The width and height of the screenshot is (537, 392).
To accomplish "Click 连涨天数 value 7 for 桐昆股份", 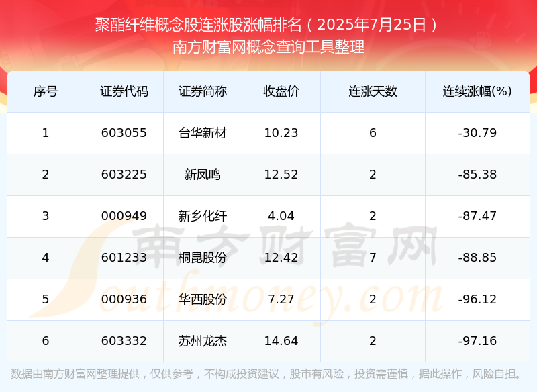I will 373,258.
